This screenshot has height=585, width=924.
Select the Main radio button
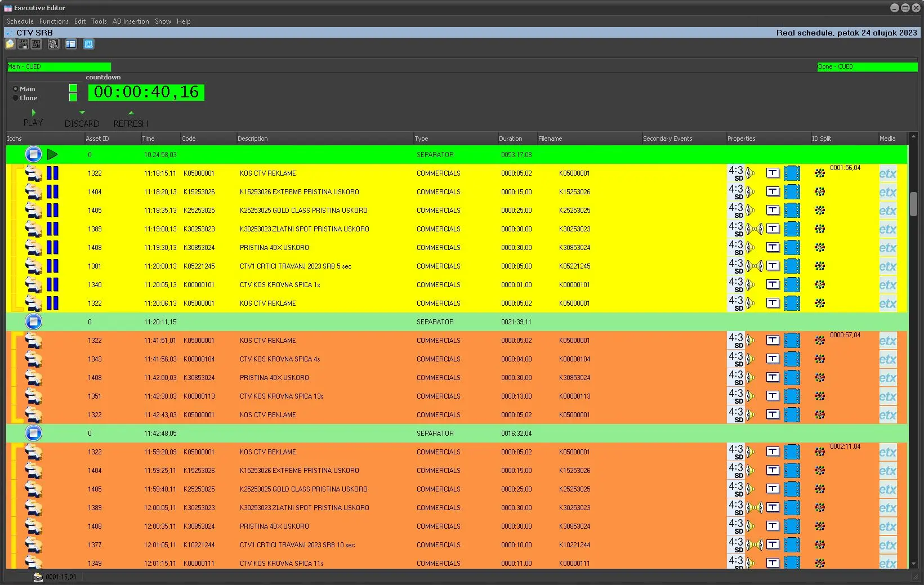point(15,89)
